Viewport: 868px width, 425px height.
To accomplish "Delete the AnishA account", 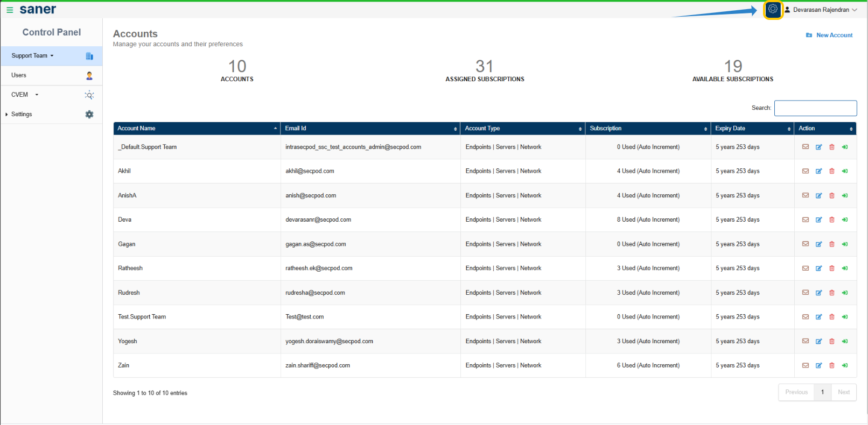I will click(832, 196).
